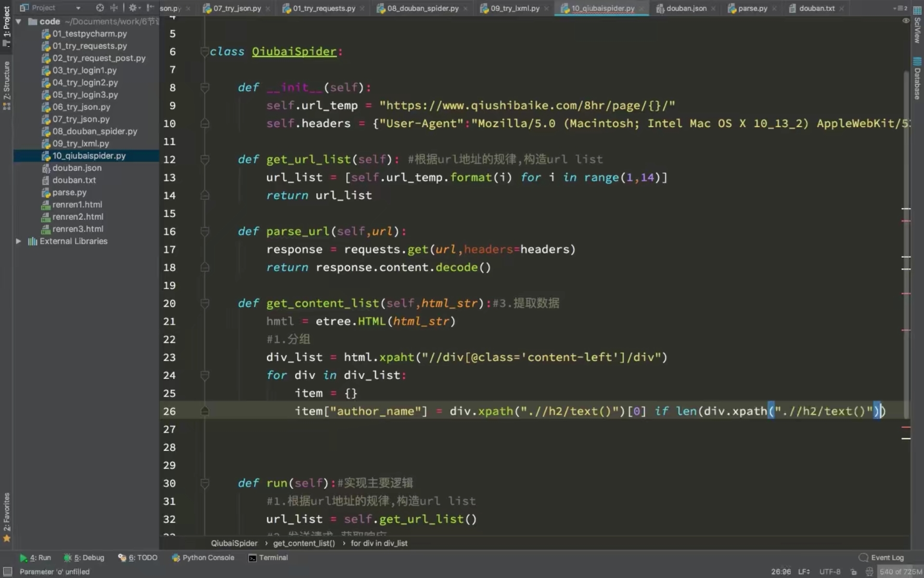Click the collapse all icon in Project toolbar

114,8
